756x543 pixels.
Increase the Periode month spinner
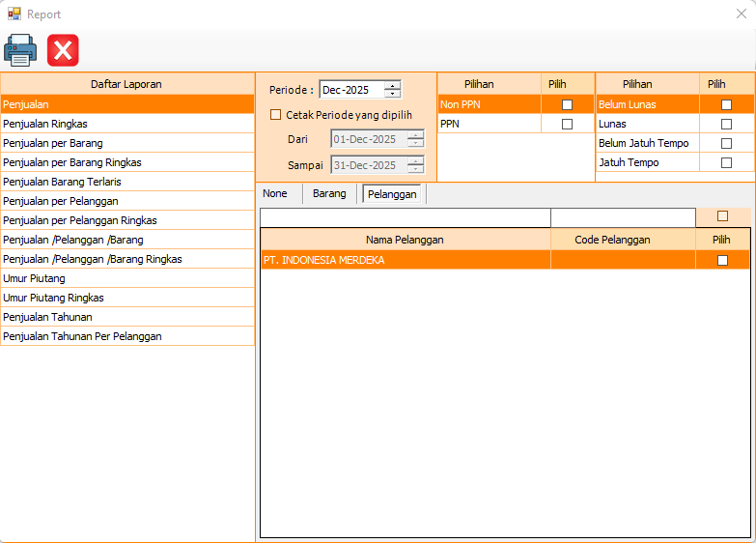(x=392, y=86)
